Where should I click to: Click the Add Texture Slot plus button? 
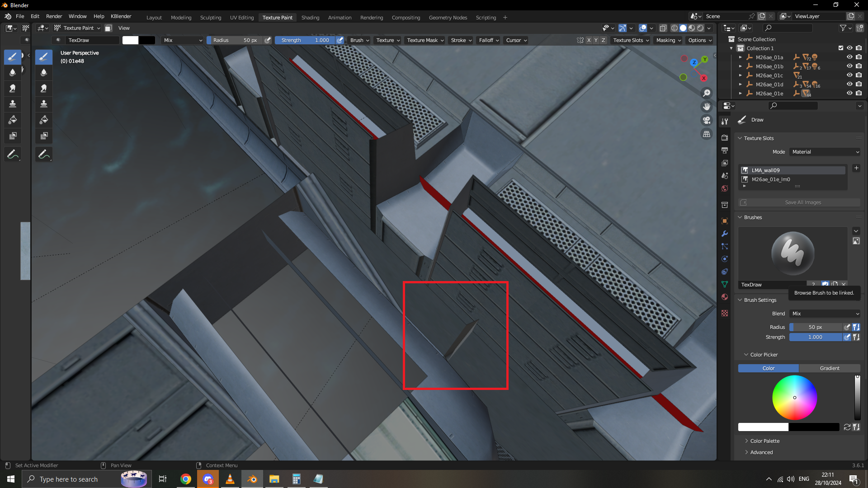tap(856, 168)
